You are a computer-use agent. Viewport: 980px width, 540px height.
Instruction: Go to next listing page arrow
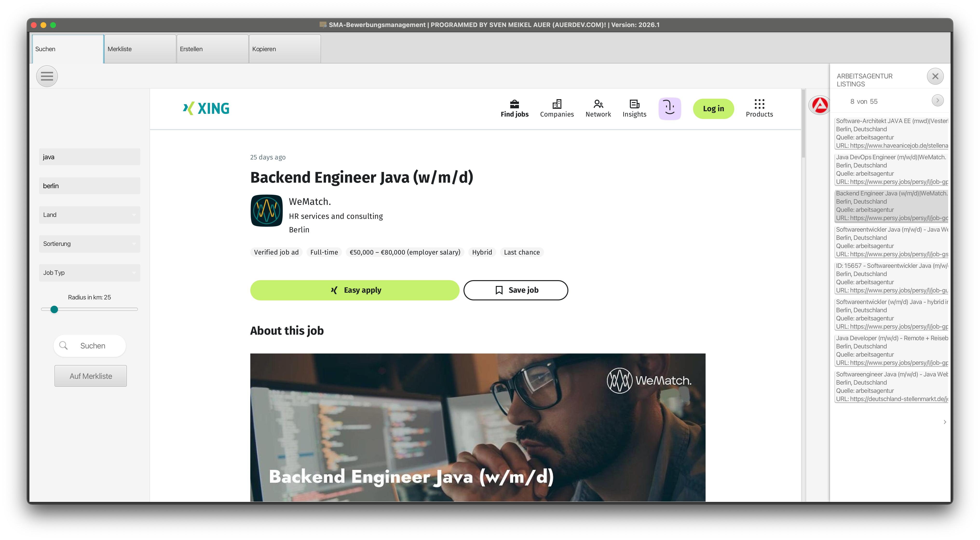point(937,101)
